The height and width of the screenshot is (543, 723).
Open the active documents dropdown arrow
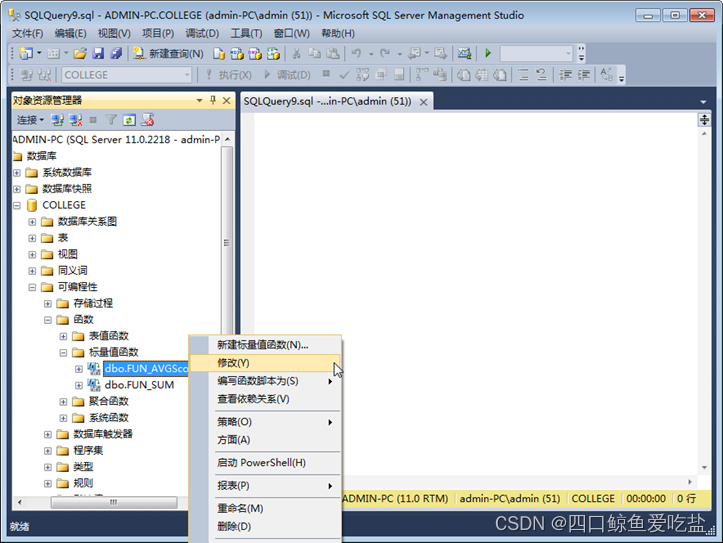point(703,102)
